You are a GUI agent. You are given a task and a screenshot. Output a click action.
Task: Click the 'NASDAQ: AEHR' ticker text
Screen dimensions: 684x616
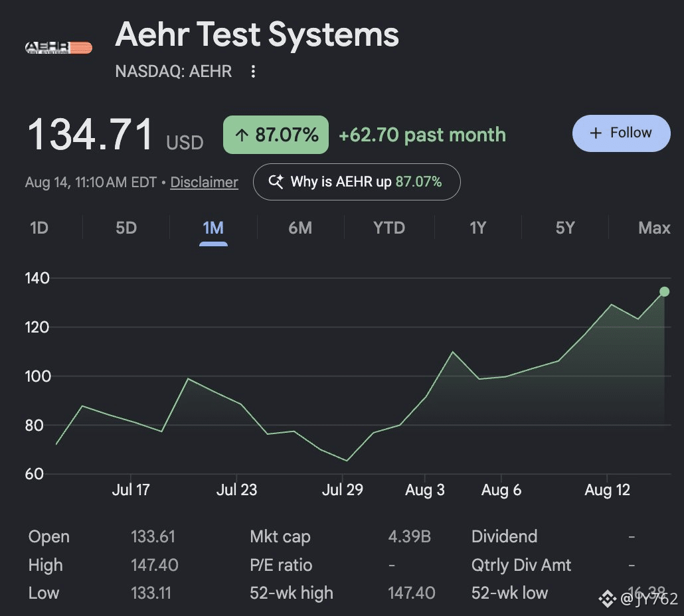(x=173, y=72)
